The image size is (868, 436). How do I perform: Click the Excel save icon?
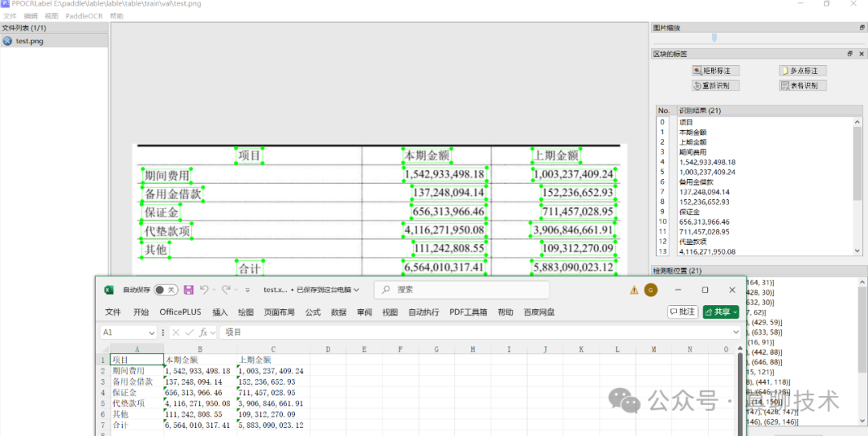point(189,290)
